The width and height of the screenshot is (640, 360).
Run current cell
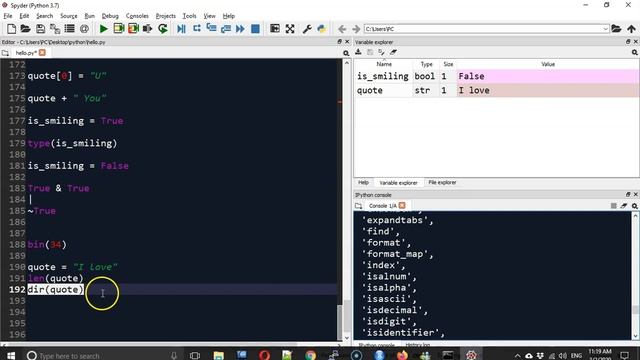click(x=118, y=29)
